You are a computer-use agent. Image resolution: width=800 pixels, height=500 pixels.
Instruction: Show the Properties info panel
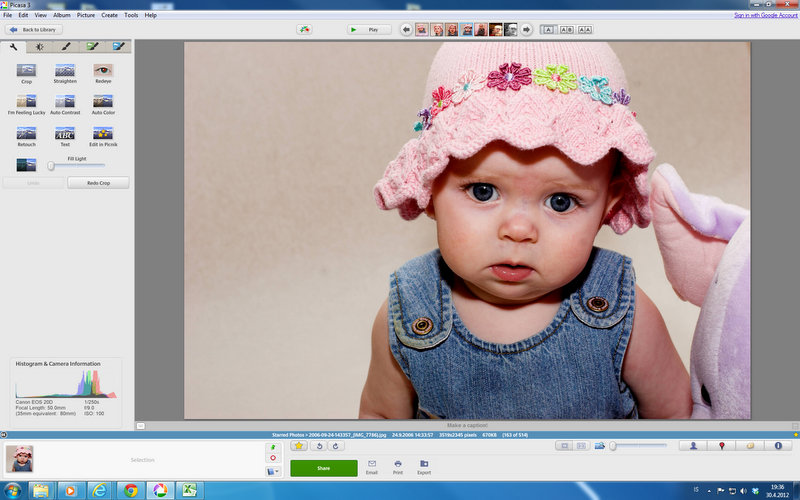(x=778, y=446)
